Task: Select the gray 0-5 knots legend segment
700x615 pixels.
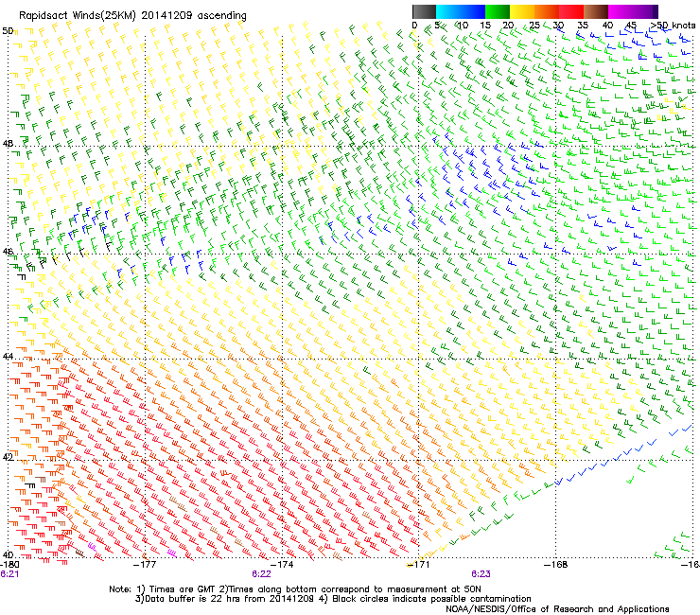Action: click(x=424, y=11)
